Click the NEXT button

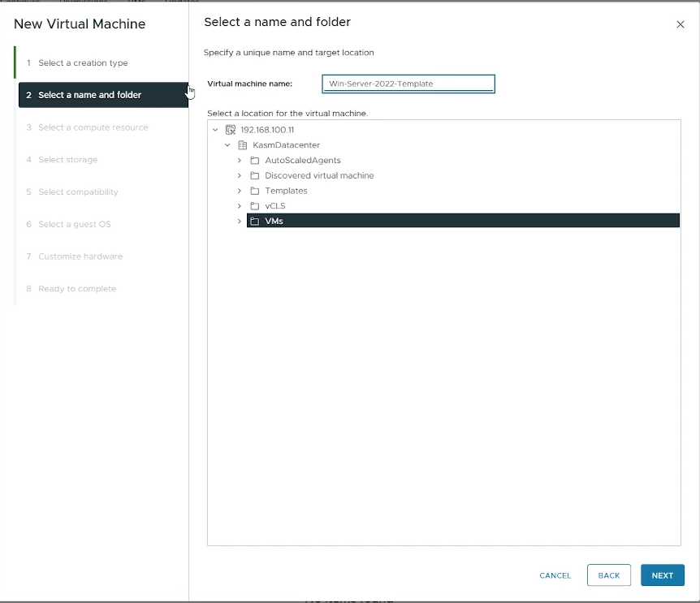662,575
